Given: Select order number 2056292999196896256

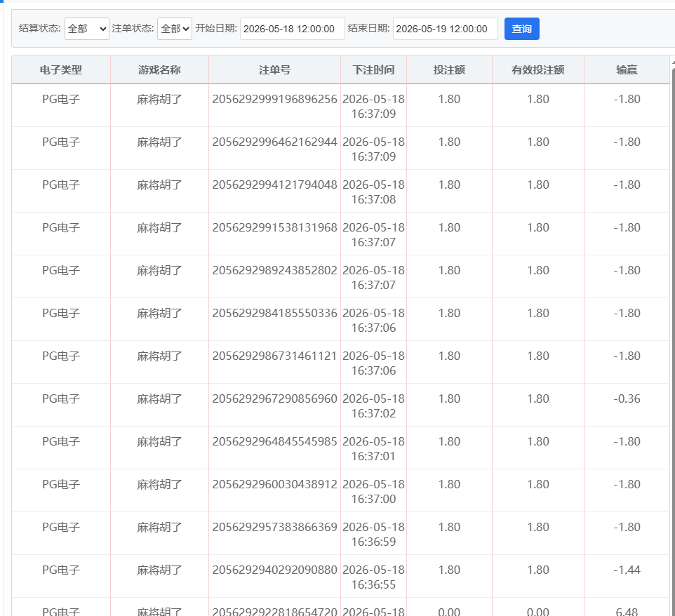Looking at the screenshot, I should 274,99.
